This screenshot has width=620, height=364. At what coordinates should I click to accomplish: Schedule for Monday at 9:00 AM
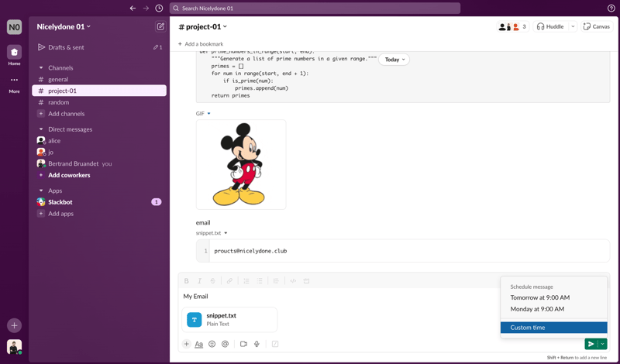click(553, 309)
